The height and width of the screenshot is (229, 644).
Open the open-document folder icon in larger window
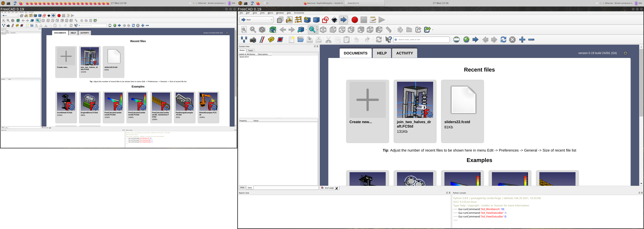click(x=301, y=40)
